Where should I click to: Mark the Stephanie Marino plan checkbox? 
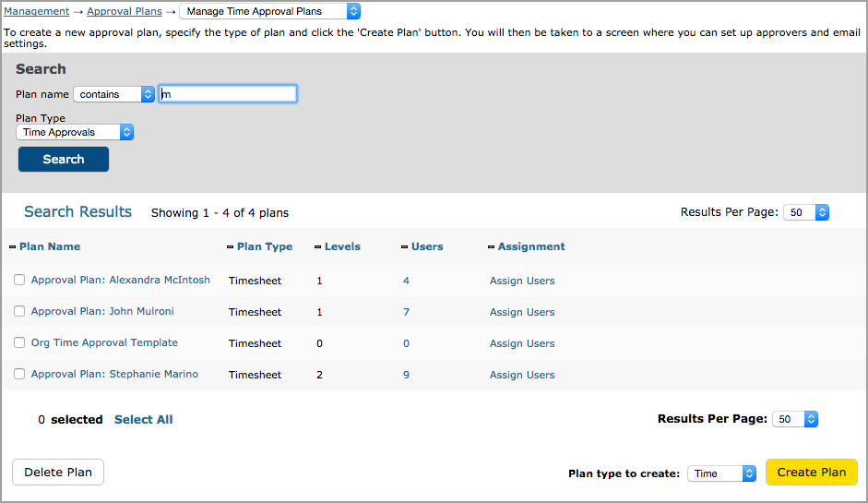19,374
